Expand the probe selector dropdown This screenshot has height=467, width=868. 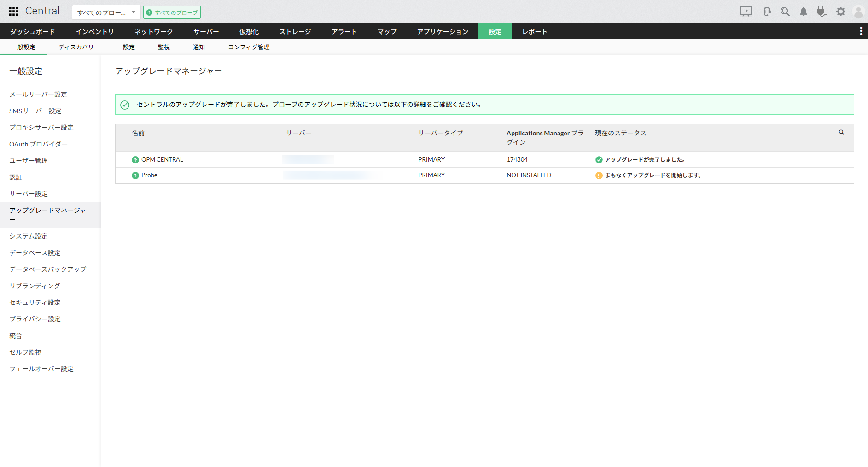(x=106, y=12)
